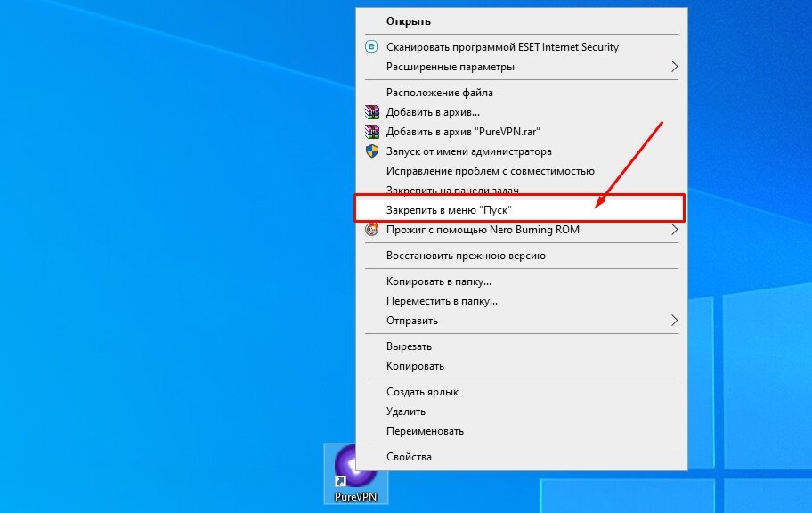This screenshot has height=513, width=812.
Task: Select 'Переместить в папку...'
Action: tap(522, 301)
